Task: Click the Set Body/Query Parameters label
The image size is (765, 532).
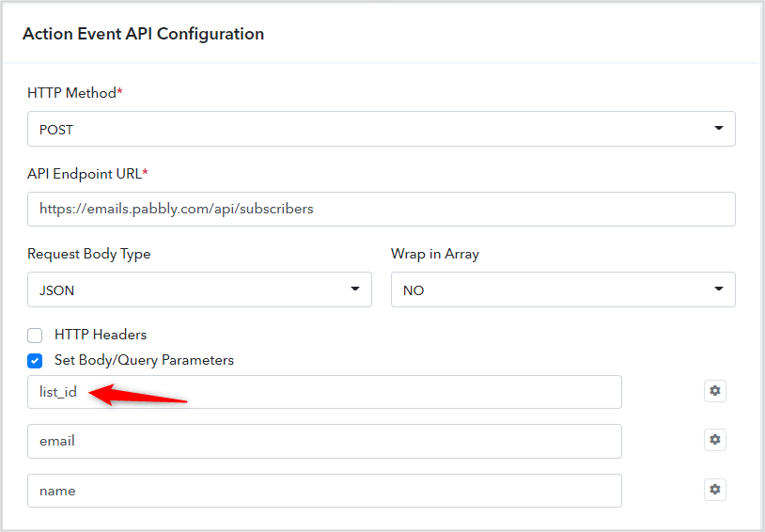Action: (144, 360)
